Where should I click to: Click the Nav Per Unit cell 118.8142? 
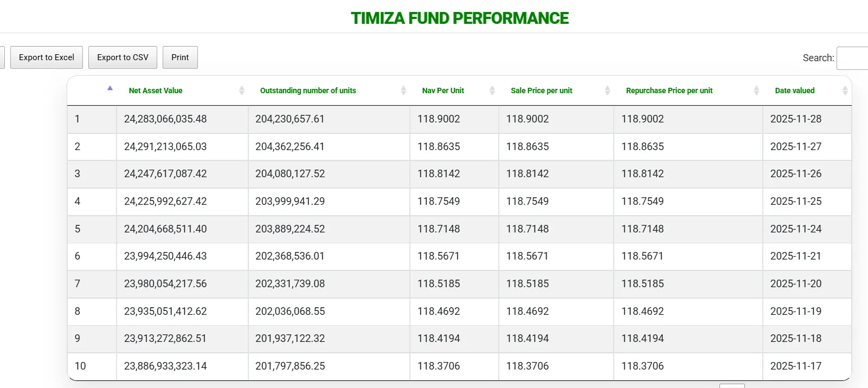(439, 174)
